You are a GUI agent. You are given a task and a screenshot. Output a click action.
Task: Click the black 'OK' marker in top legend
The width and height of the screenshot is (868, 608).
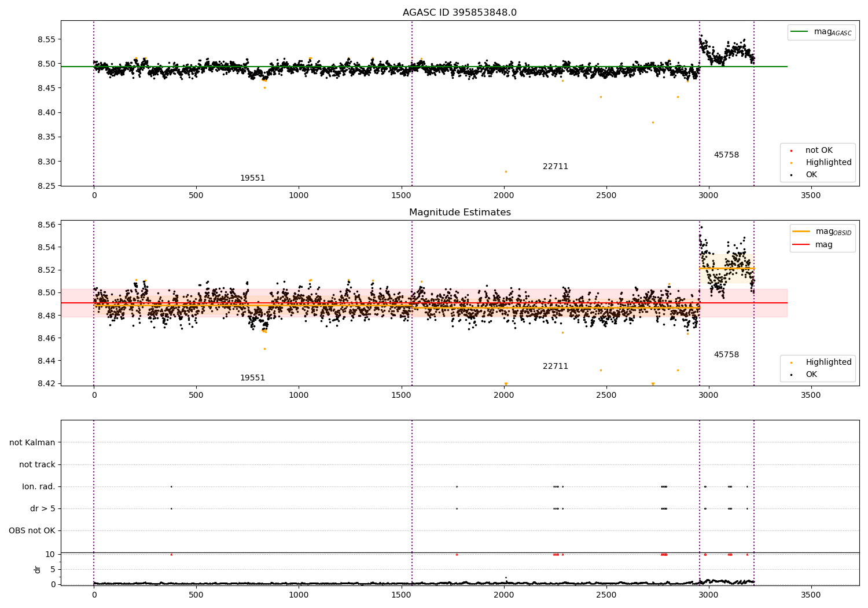(791, 175)
